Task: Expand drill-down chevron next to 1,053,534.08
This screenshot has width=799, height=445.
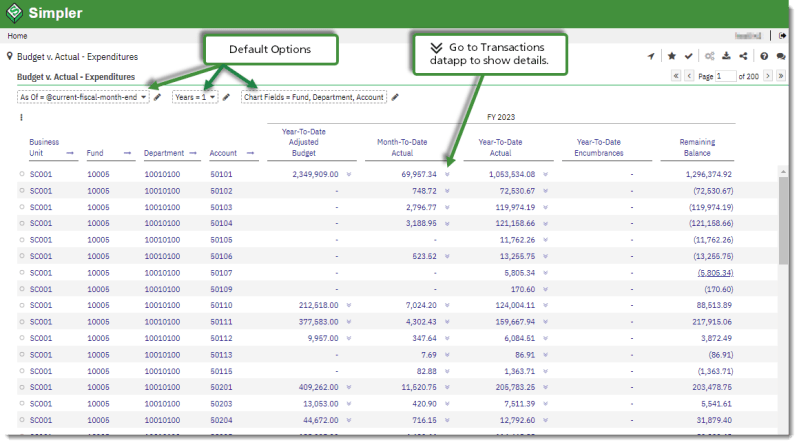Action: coord(545,174)
